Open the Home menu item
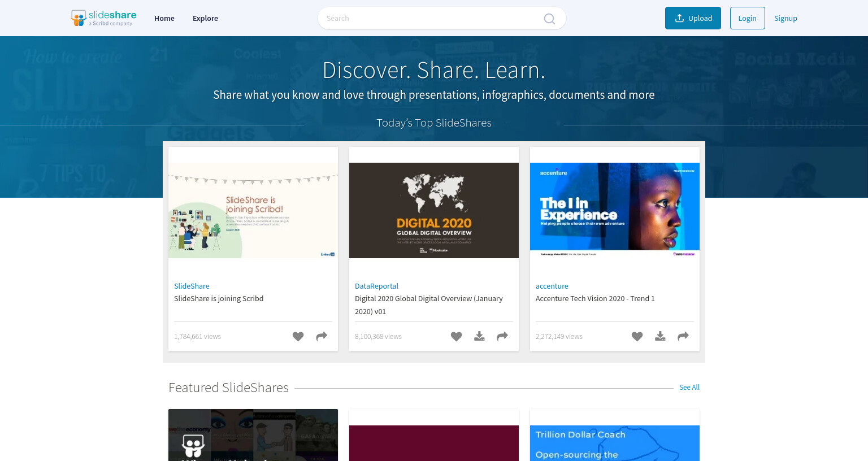The height and width of the screenshot is (461, 868). [164, 18]
